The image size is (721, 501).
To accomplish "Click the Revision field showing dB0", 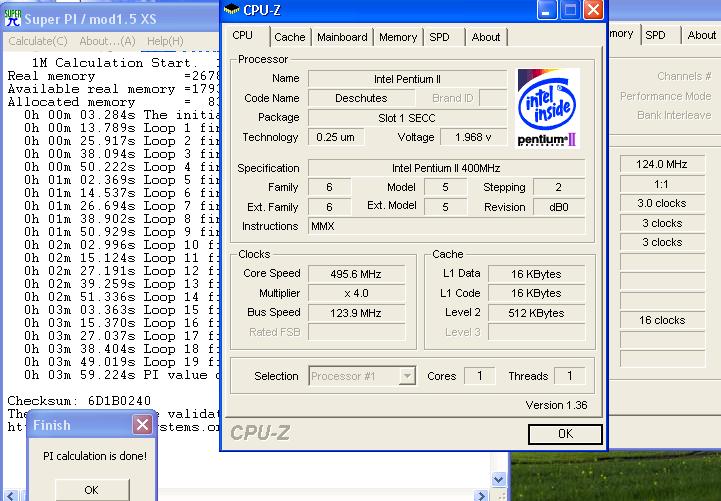I will 559,207.
